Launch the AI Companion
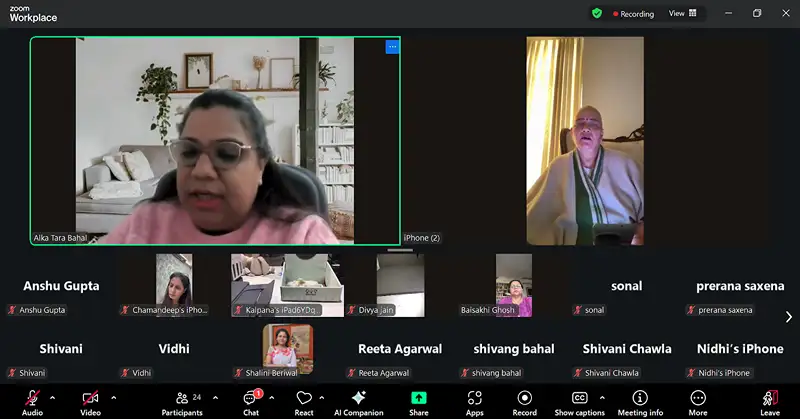 pos(358,399)
